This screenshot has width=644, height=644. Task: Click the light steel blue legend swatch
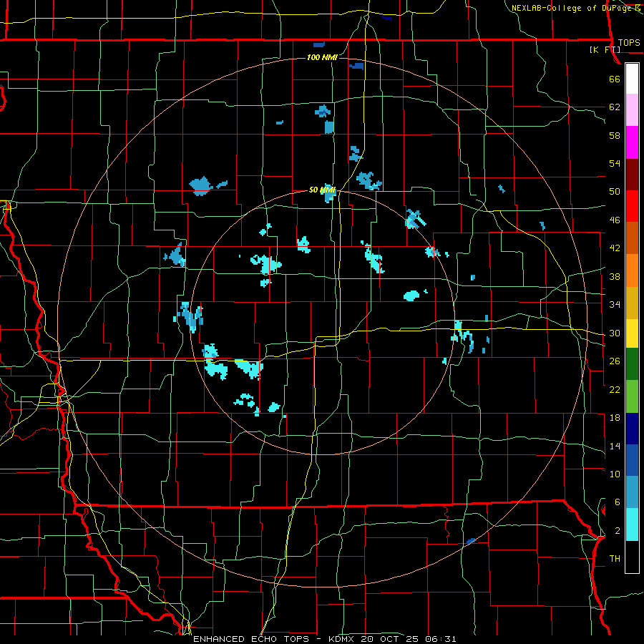(x=632, y=492)
